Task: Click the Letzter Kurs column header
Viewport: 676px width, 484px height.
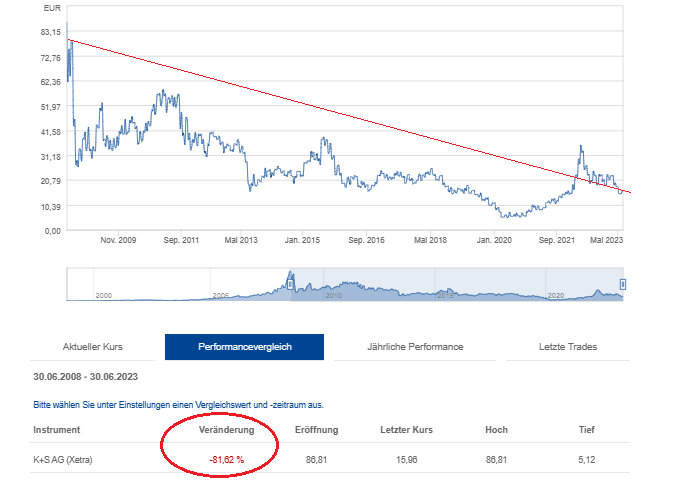Action: click(x=406, y=430)
